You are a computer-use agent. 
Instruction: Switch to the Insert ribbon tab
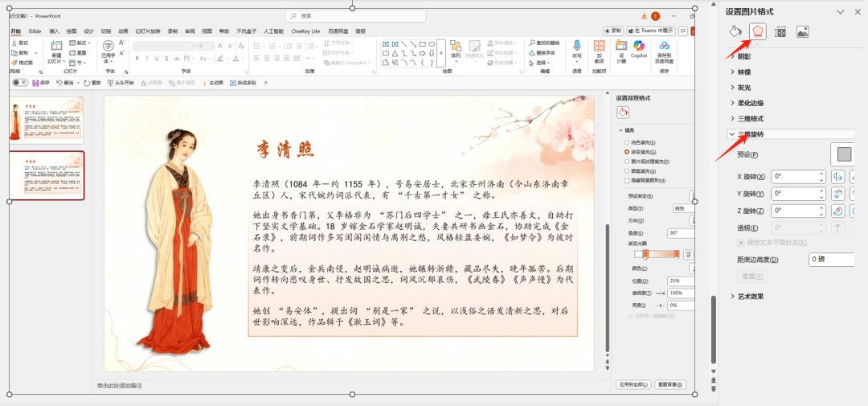pyautogui.click(x=54, y=31)
